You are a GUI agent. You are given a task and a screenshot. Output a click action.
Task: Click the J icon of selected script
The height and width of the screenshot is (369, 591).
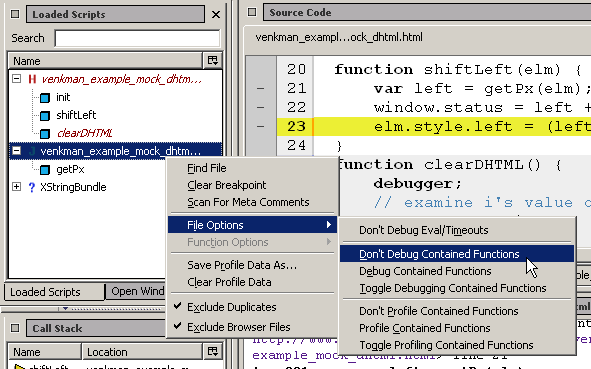pyautogui.click(x=32, y=151)
